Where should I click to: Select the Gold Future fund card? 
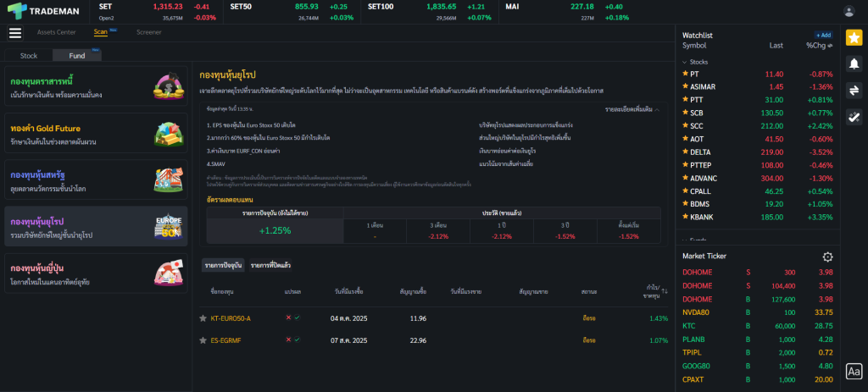tap(95, 134)
